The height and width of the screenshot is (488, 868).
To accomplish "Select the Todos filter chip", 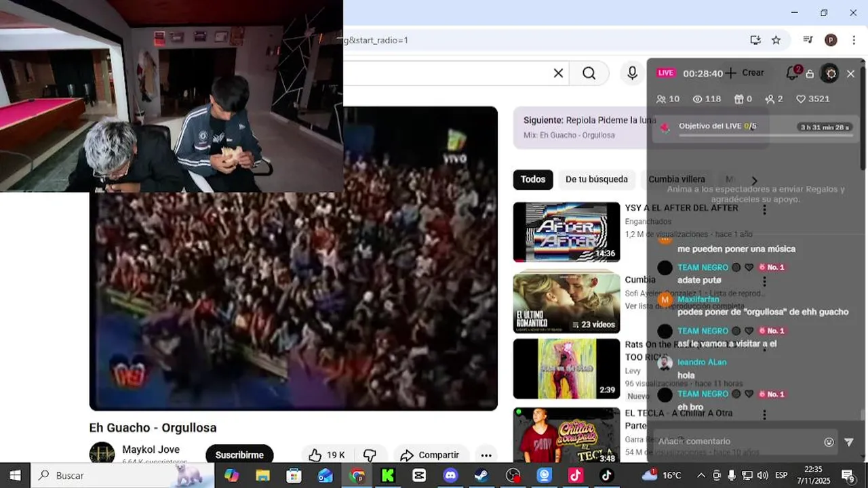I will [x=533, y=180].
